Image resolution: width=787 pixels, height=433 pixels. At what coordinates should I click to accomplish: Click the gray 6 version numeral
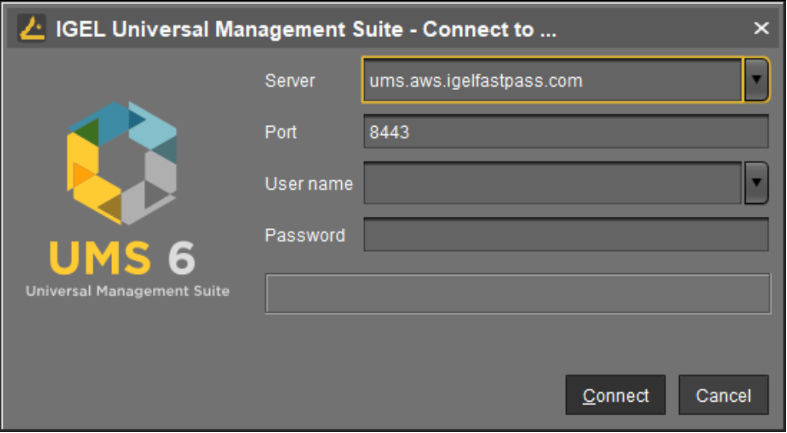tap(181, 258)
